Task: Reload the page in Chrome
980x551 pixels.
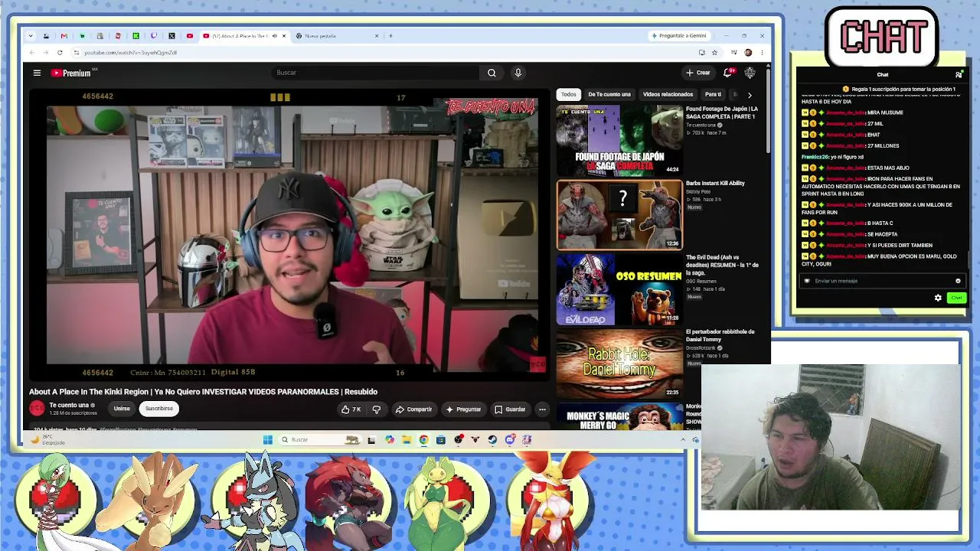Action: click(x=60, y=53)
